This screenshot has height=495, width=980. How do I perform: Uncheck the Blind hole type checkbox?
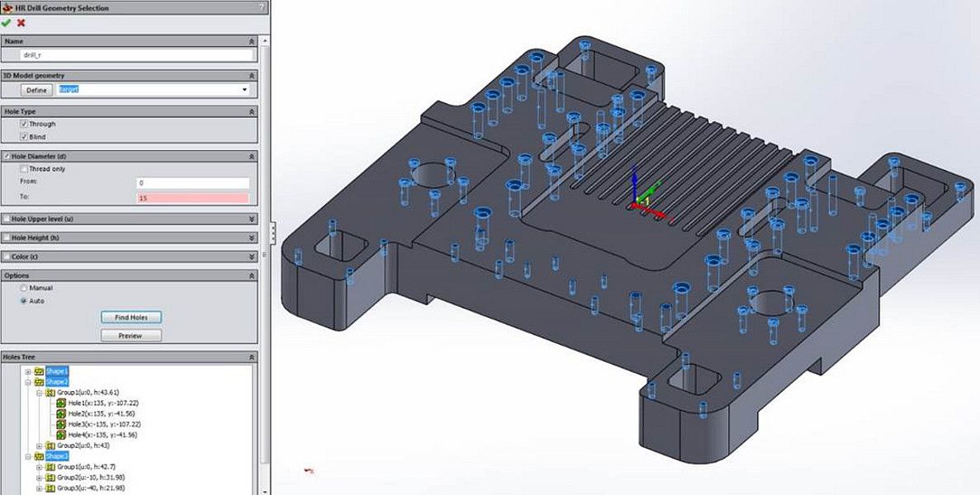24,136
